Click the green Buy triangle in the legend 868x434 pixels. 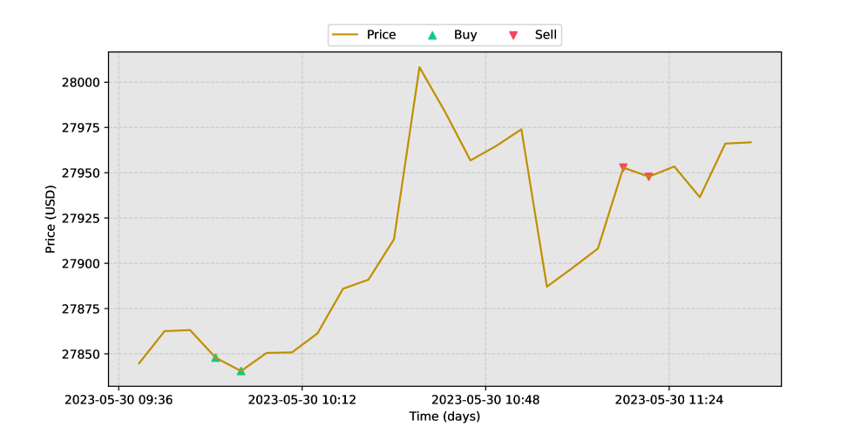[431, 35]
